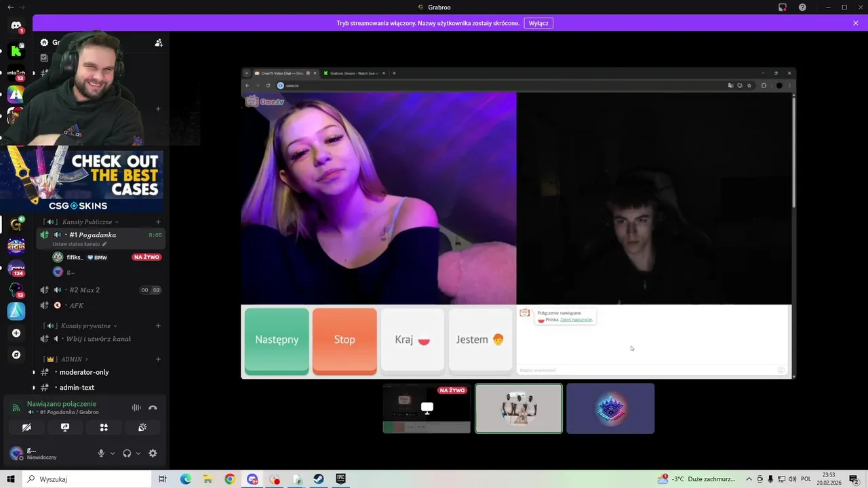The width and height of the screenshot is (868, 488).
Task: Edit channel status pencil under Pogadanka
Action: coord(104,244)
